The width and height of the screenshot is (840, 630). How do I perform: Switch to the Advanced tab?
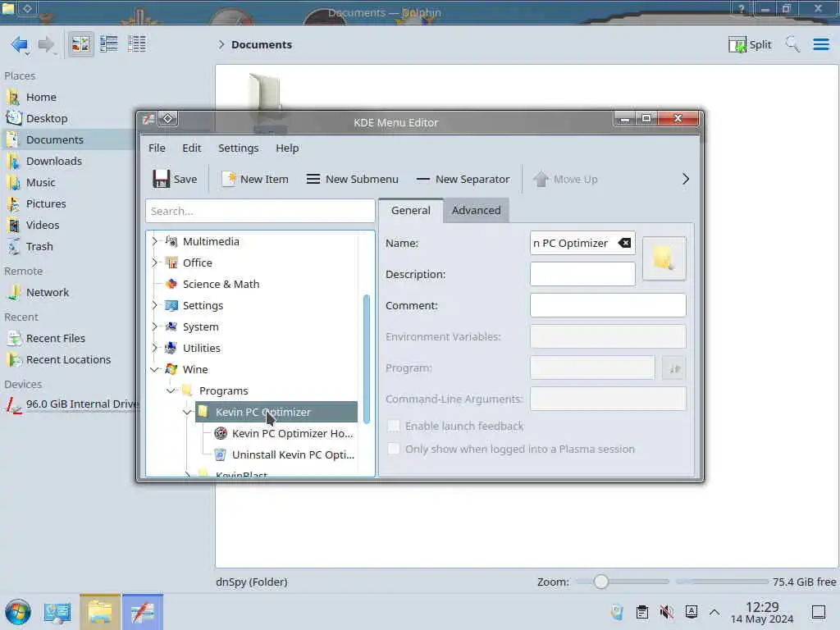477,211
